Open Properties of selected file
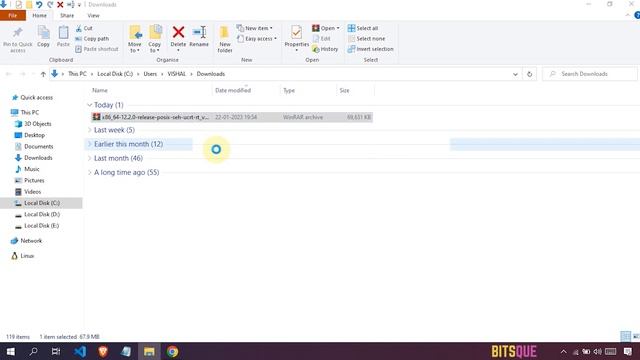Screen dimensions: 640x360 click(297, 38)
